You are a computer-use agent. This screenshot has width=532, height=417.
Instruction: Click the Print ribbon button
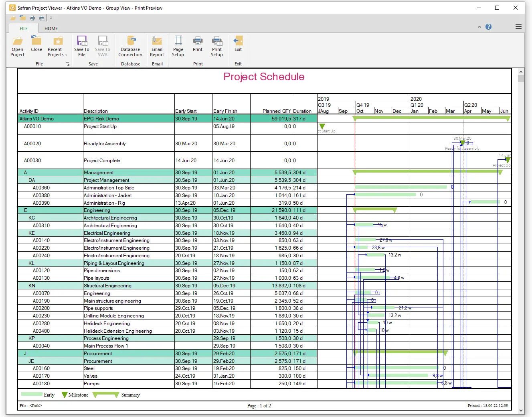pos(198,44)
